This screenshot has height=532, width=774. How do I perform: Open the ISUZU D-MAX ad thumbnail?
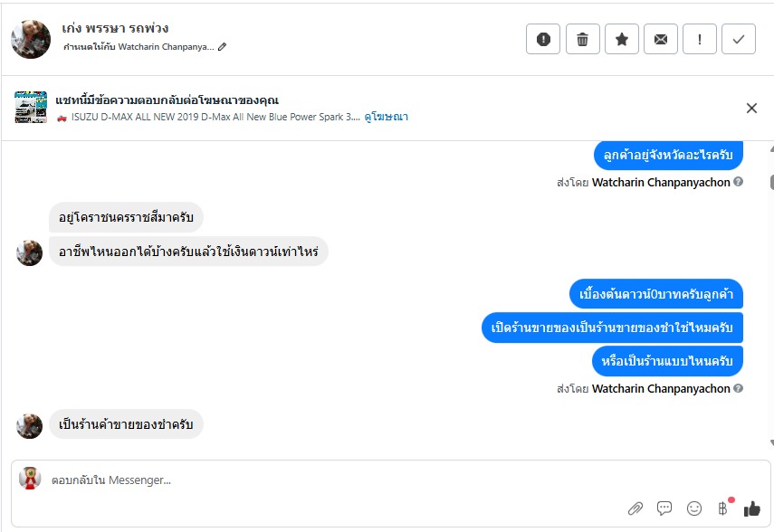pos(31,107)
